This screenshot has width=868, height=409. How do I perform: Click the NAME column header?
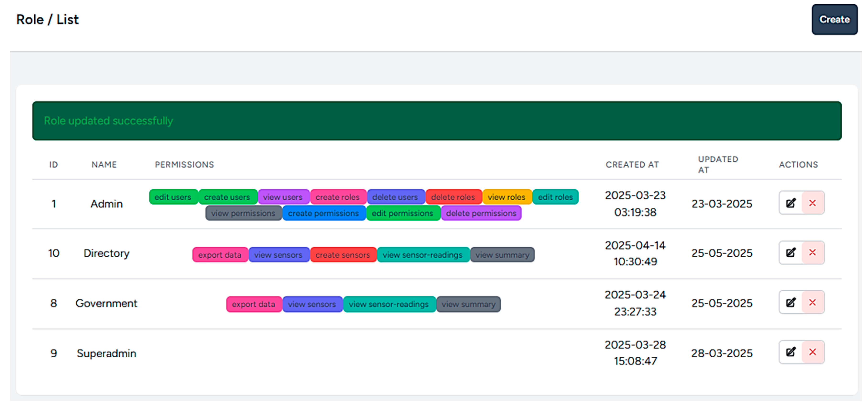tap(104, 165)
